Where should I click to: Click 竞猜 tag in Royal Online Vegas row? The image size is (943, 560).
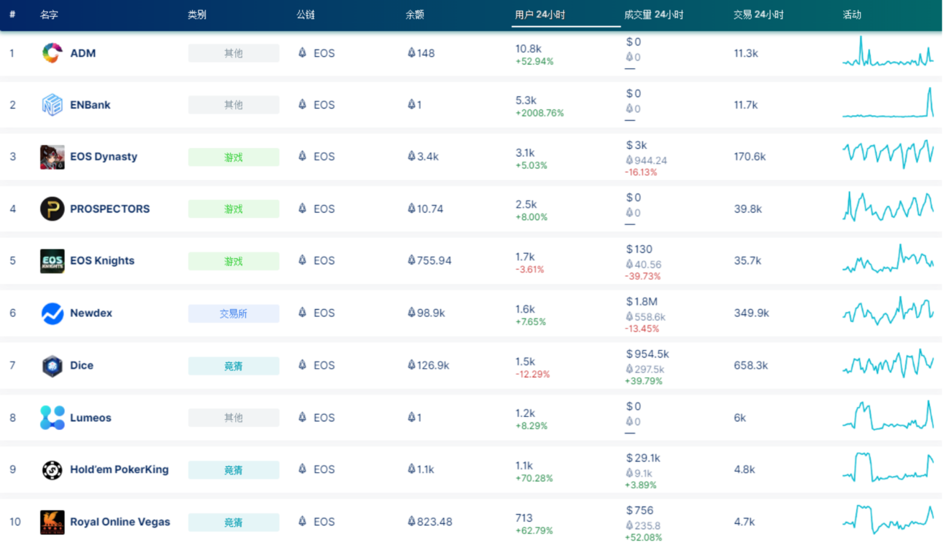coord(234,522)
